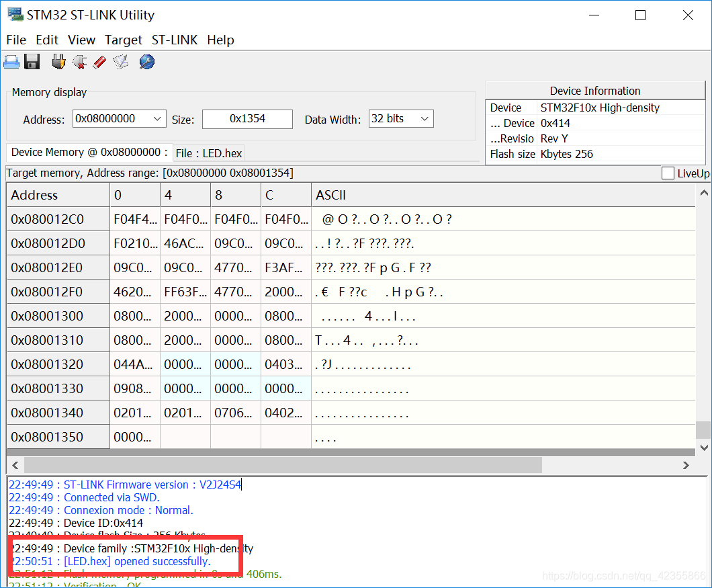712x588 pixels.
Task: Open the Address dropdown arrow
Action: click(157, 119)
